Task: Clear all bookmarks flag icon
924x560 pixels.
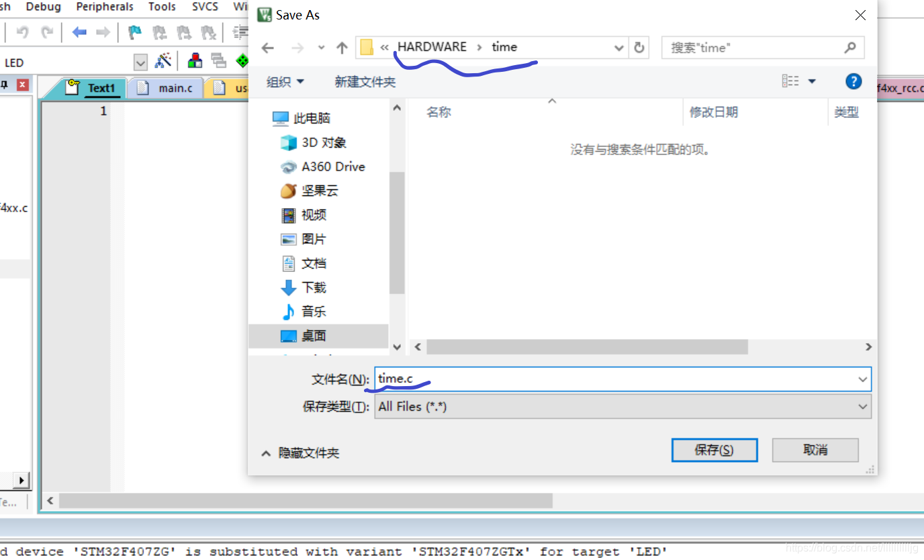Action: (208, 32)
